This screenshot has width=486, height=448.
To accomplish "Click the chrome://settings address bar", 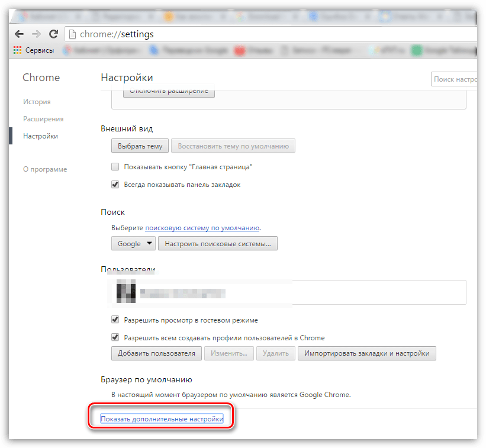I will tap(272, 34).
